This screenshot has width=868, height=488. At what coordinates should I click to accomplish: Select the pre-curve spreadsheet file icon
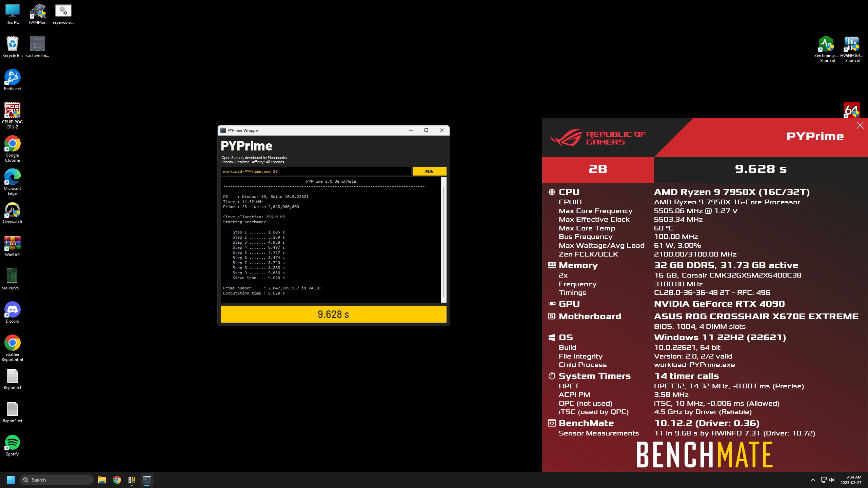pyautogui.click(x=12, y=280)
